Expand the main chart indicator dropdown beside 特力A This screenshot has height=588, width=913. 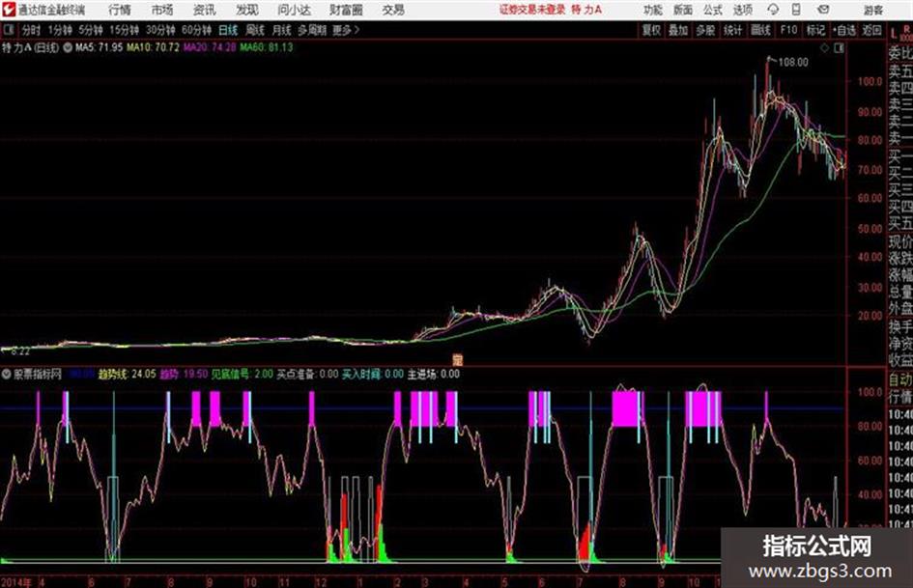tap(68, 47)
